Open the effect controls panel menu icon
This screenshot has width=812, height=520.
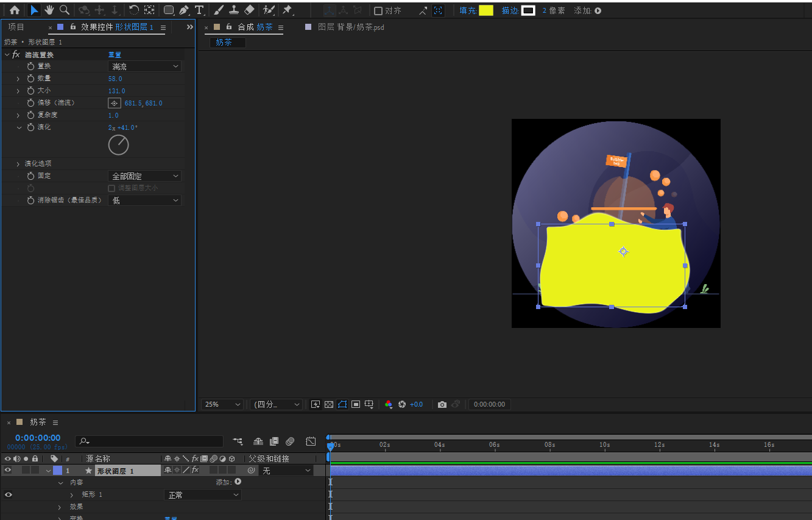[x=163, y=27]
